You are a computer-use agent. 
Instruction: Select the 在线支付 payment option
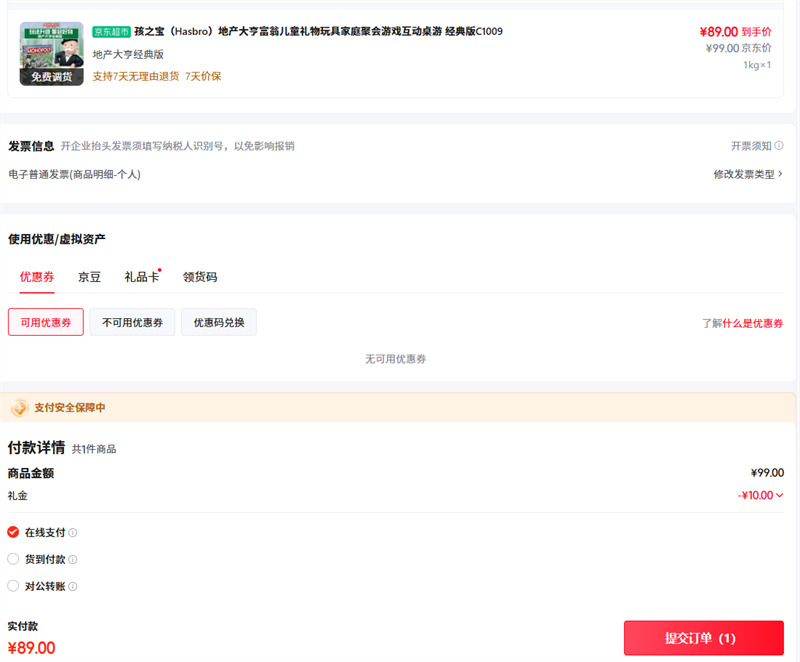(13, 533)
